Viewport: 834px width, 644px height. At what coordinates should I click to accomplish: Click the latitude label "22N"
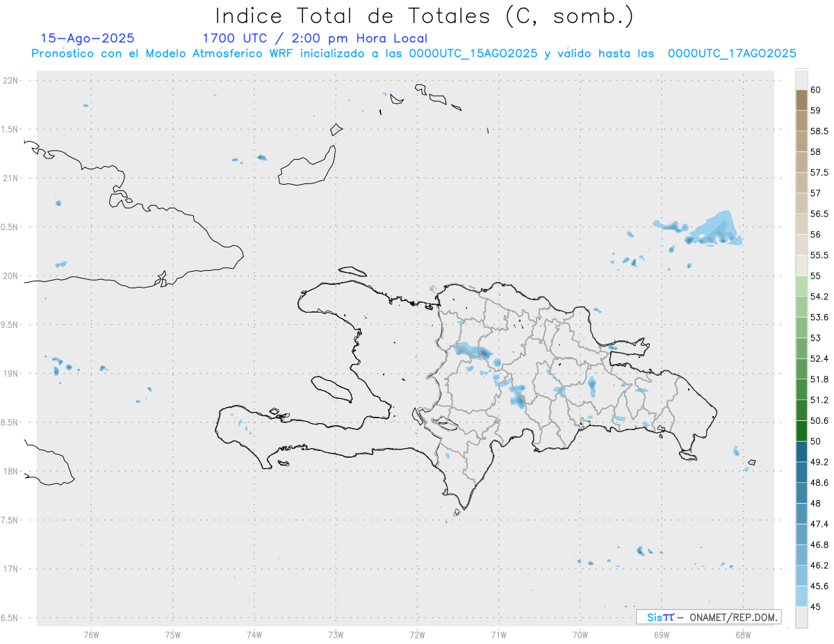point(12,80)
